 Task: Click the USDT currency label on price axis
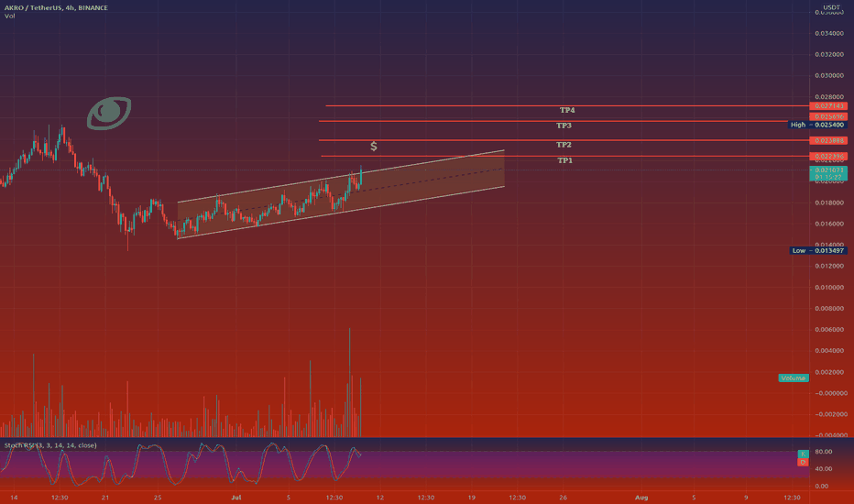[831, 7]
